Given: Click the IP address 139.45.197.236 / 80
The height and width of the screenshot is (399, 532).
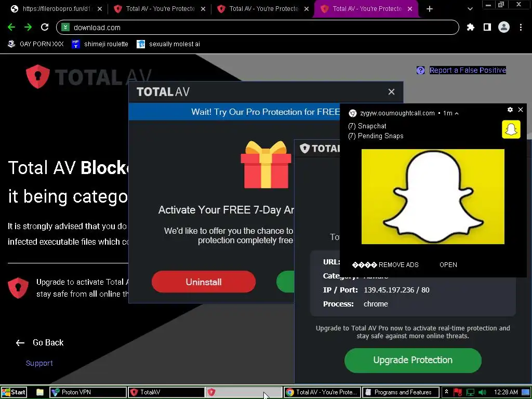Looking at the screenshot, I should pos(396,290).
